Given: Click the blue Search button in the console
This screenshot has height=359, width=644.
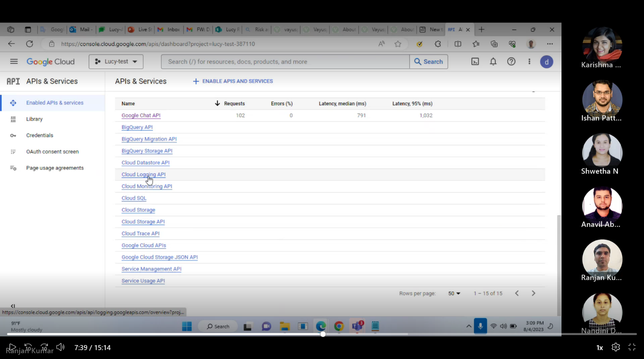Looking at the screenshot, I should tap(428, 62).
